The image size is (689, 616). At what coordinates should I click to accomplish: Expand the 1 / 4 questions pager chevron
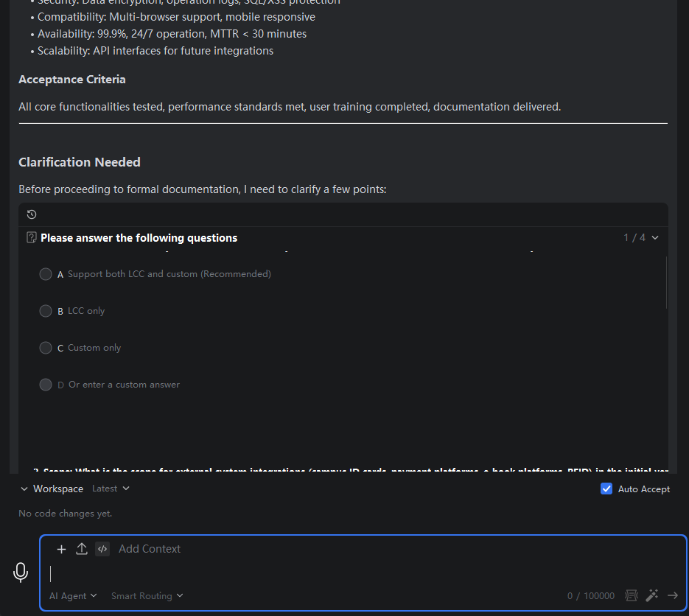pyautogui.click(x=655, y=238)
